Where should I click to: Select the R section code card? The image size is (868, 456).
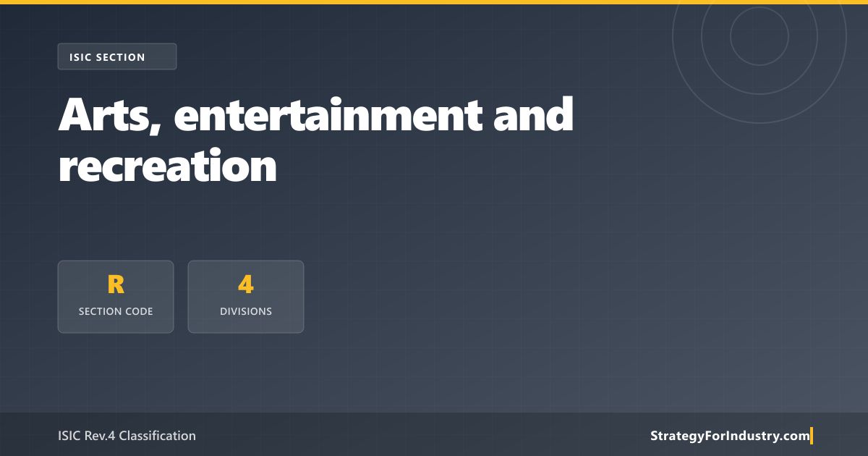(116, 297)
